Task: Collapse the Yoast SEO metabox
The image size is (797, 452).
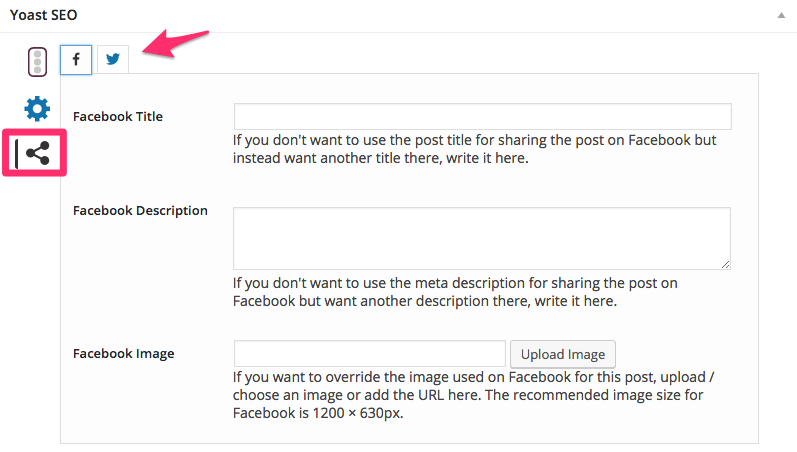Action: click(781, 15)
